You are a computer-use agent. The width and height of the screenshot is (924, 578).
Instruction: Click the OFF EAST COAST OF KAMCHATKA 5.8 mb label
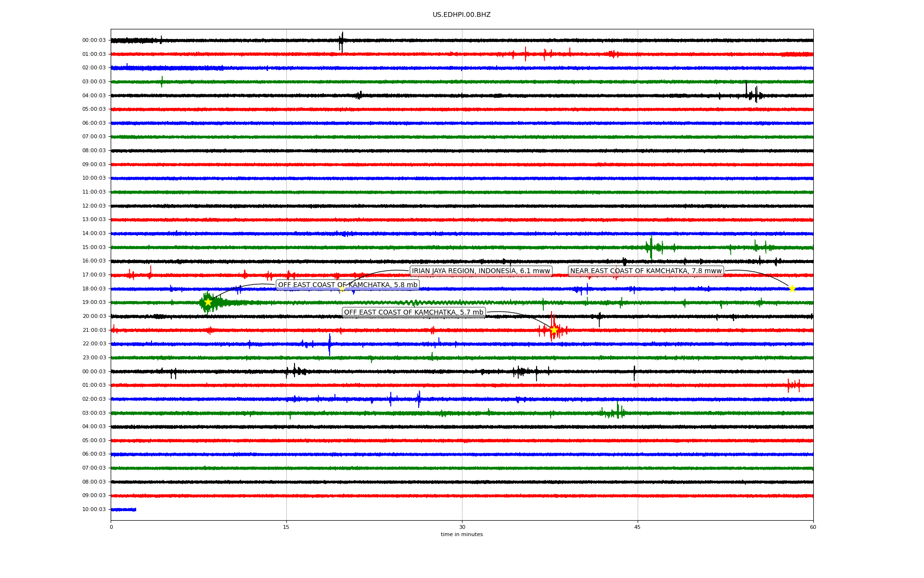pos(347,285)
